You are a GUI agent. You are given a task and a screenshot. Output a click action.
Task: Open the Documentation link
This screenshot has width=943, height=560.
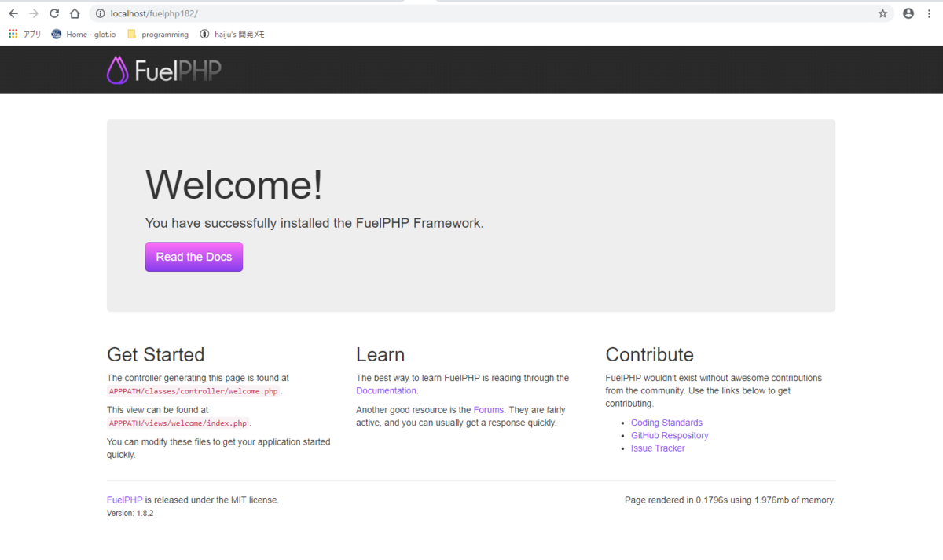386,390
